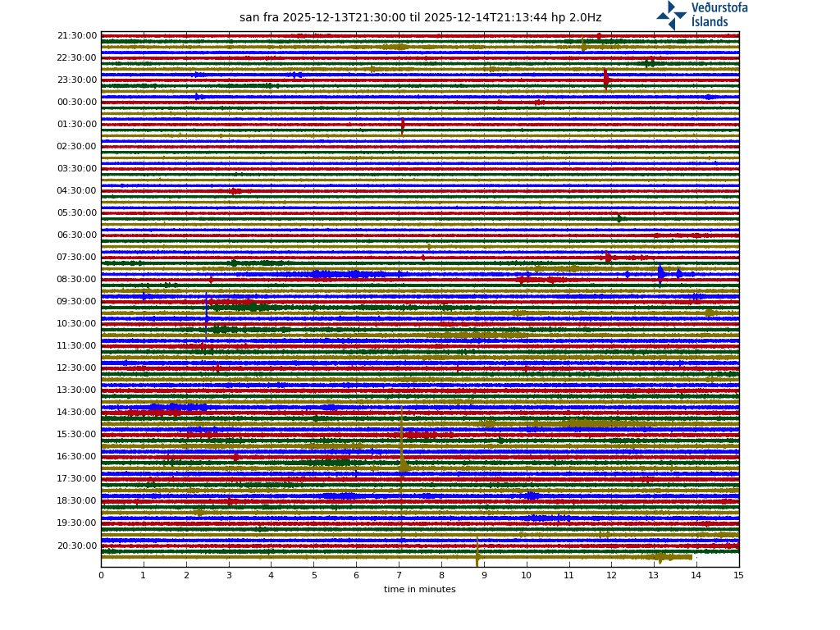
Task: Select the 15 tick on the minutes axis
Action: point(739,575)
